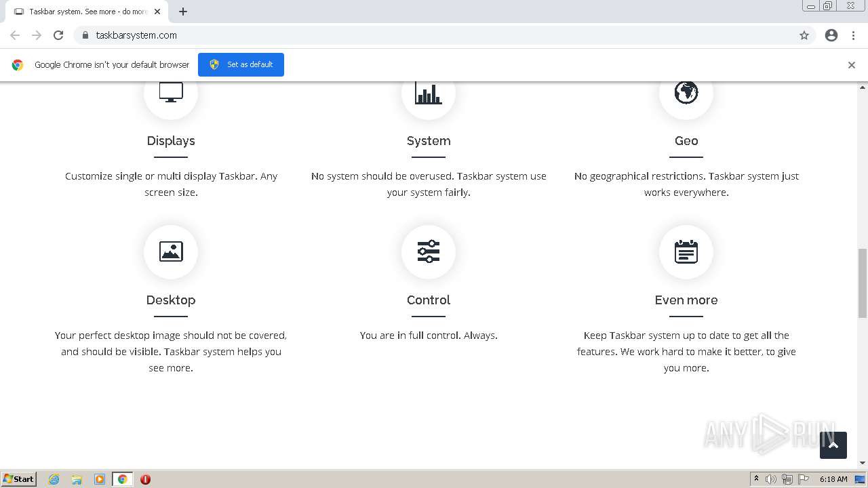Close the Taskbar system tab

pos(158,12)
